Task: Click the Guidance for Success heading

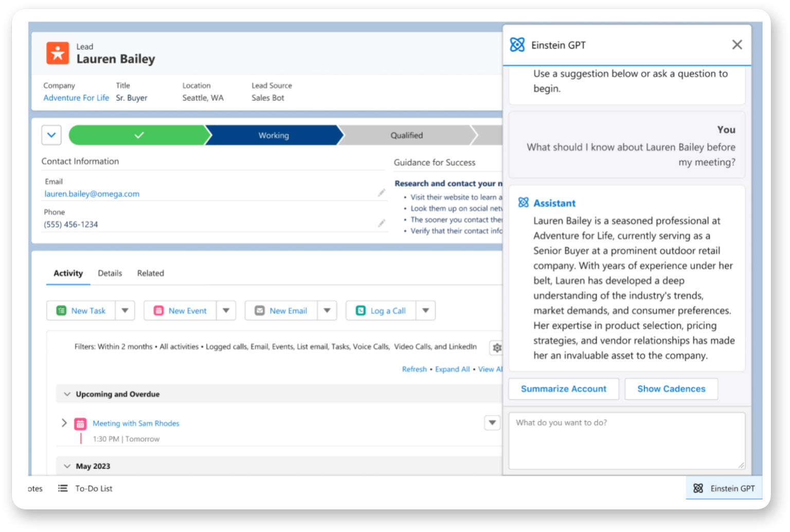Action: pyautogui.click(x=435, y=162)
